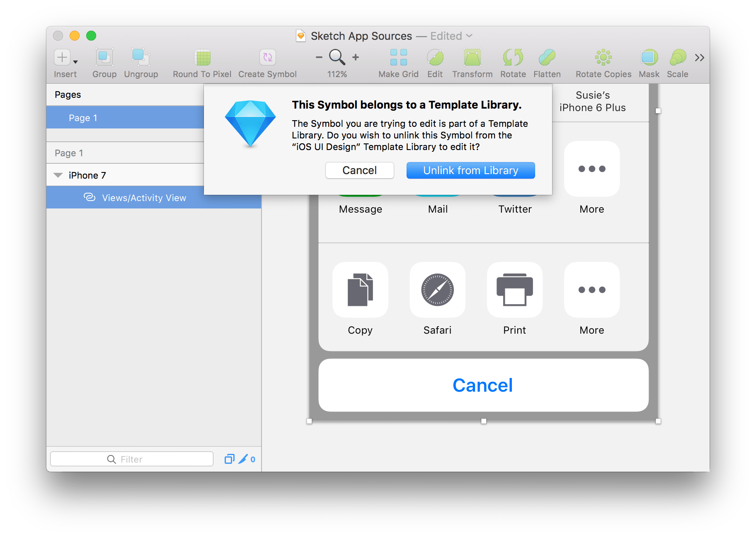Open the Rotate Copies tool
The height and width of the screenshot is (538, 756).
click(603, 57)
